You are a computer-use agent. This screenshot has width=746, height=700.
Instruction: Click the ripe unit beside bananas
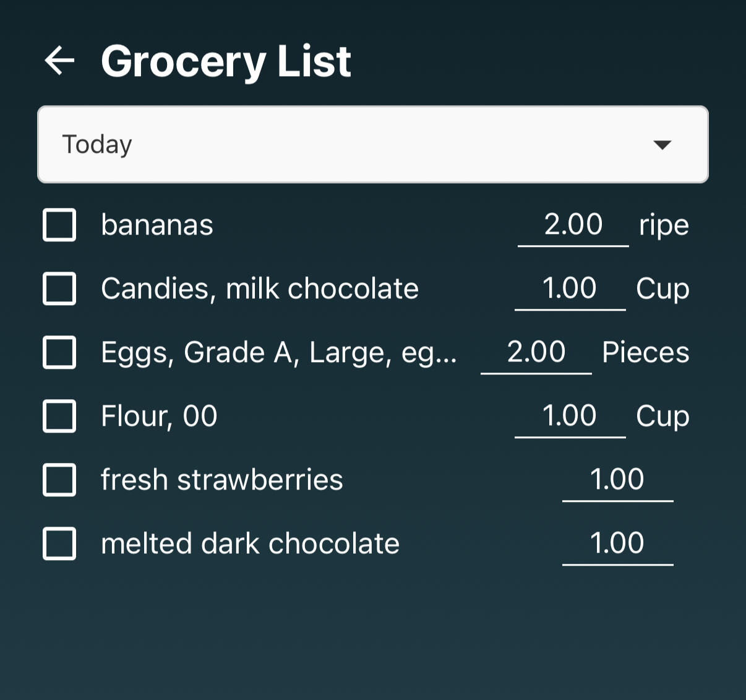click(664, 225)
